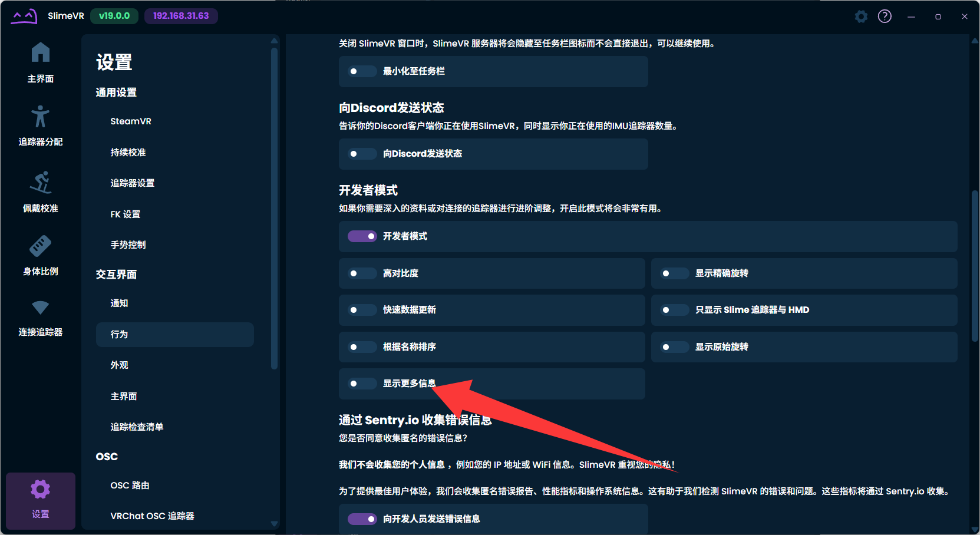The width and height of the screenshot is (980, 535).
Task: Click main content scroll-up arrow
Action: point(975,41)
